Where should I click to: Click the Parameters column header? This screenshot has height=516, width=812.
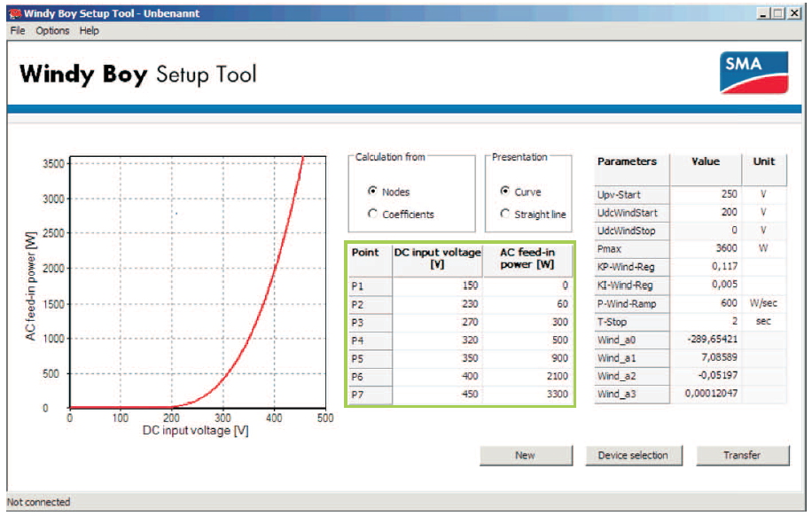coord(632,169)
